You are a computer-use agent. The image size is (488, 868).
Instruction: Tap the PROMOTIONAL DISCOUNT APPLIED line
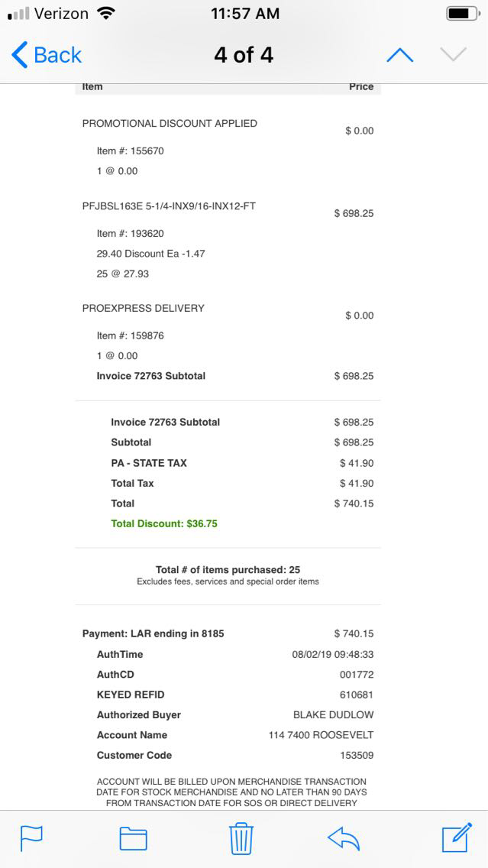(170, 123)
